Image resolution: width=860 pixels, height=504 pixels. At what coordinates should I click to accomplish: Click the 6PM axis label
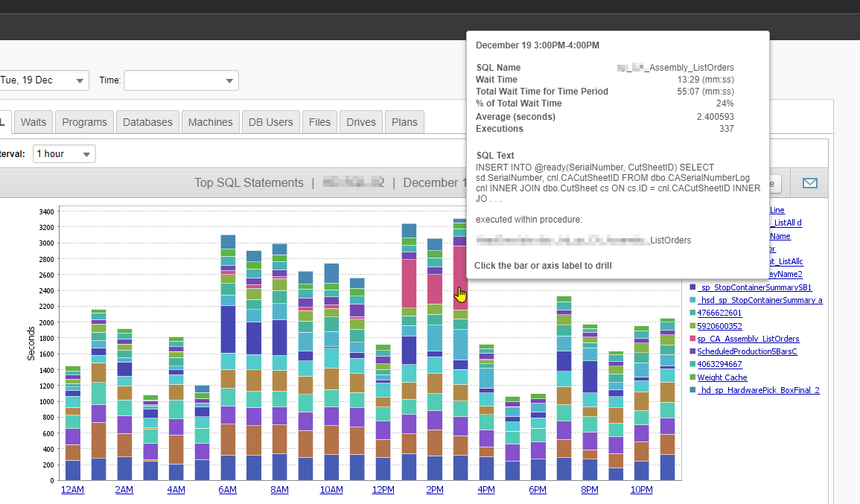pyautogui.click(x=538, y=490)
